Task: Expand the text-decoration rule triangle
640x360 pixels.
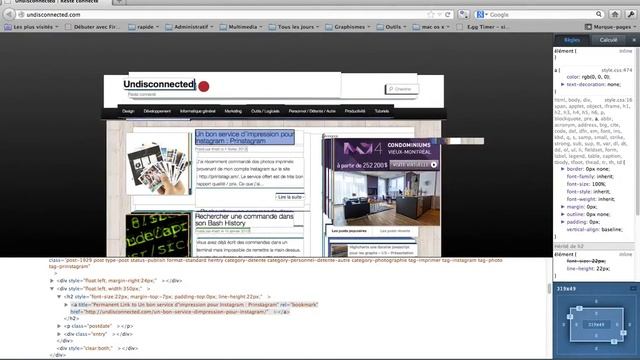Action: click(562, 84)
